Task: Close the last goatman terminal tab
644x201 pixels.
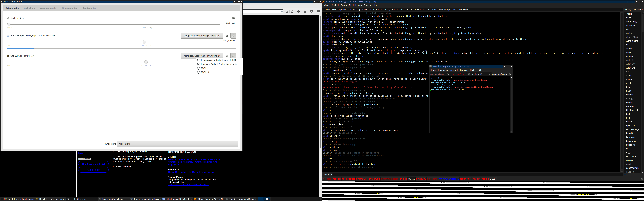Action: click(510, 74)
